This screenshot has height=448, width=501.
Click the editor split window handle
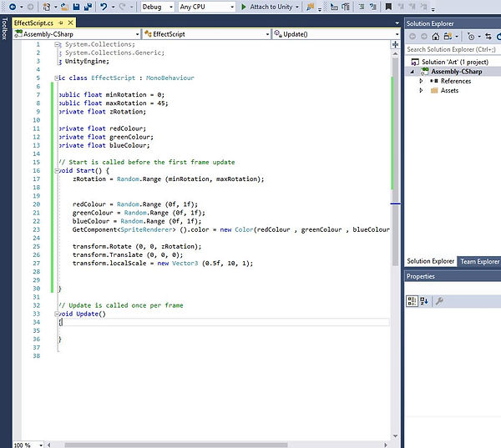(396, 44)
